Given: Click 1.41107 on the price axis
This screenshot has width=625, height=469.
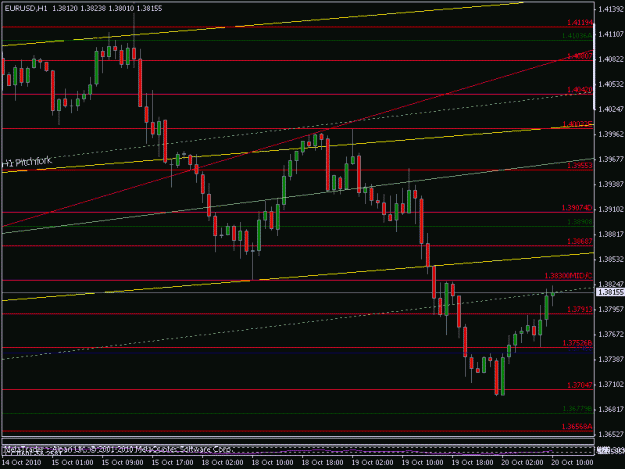Looking at the screenshot, I should click(x=611, y=35).
